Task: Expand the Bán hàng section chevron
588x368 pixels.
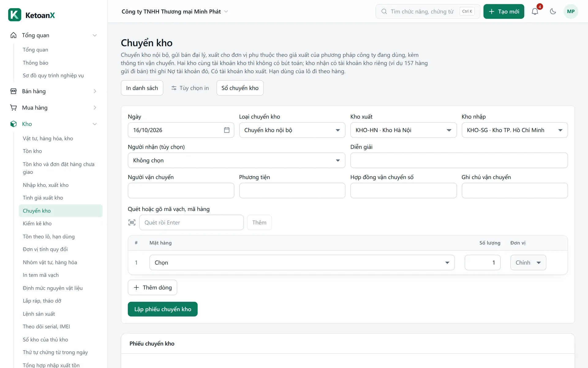Action: [95, 91]
